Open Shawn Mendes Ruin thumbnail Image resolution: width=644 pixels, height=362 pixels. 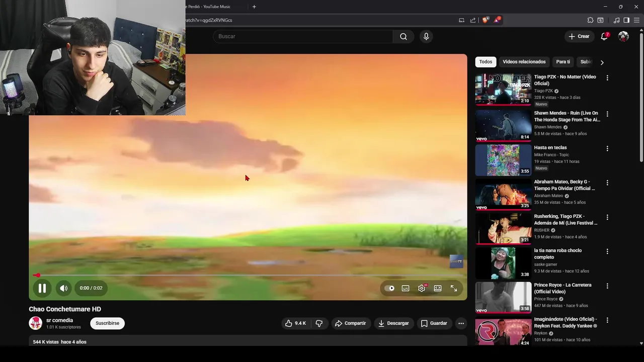click(x=503, y=126)
